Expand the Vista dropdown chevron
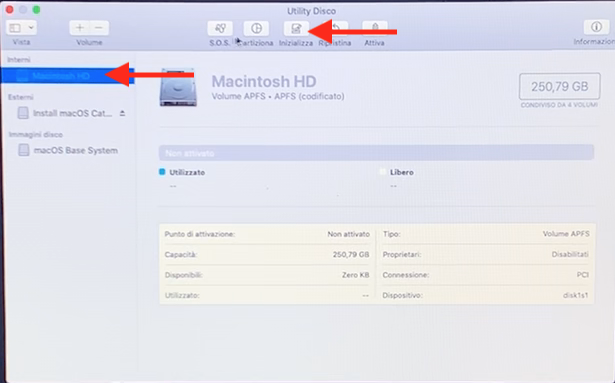 [x=31, y=28]
